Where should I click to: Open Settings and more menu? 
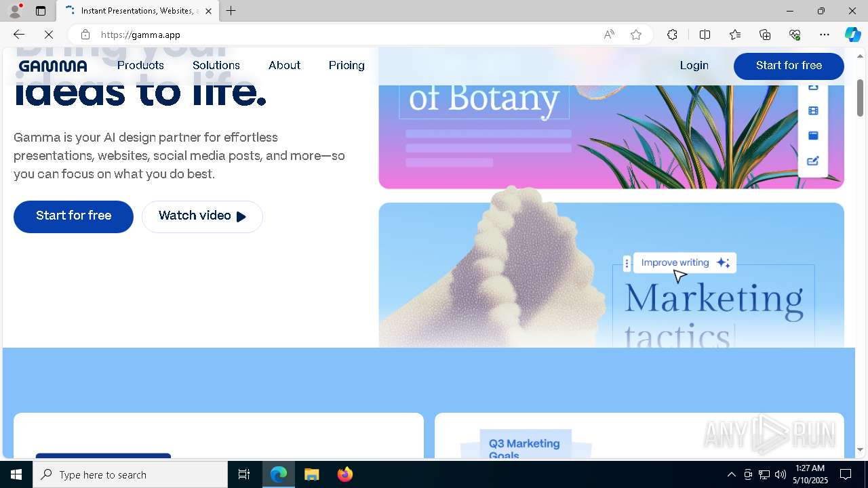point(825,35)
